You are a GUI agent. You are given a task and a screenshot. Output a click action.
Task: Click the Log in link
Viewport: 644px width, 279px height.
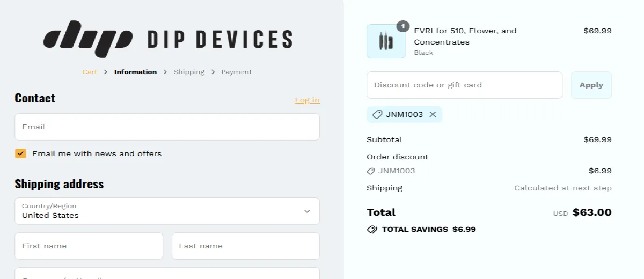coord(307,100)
